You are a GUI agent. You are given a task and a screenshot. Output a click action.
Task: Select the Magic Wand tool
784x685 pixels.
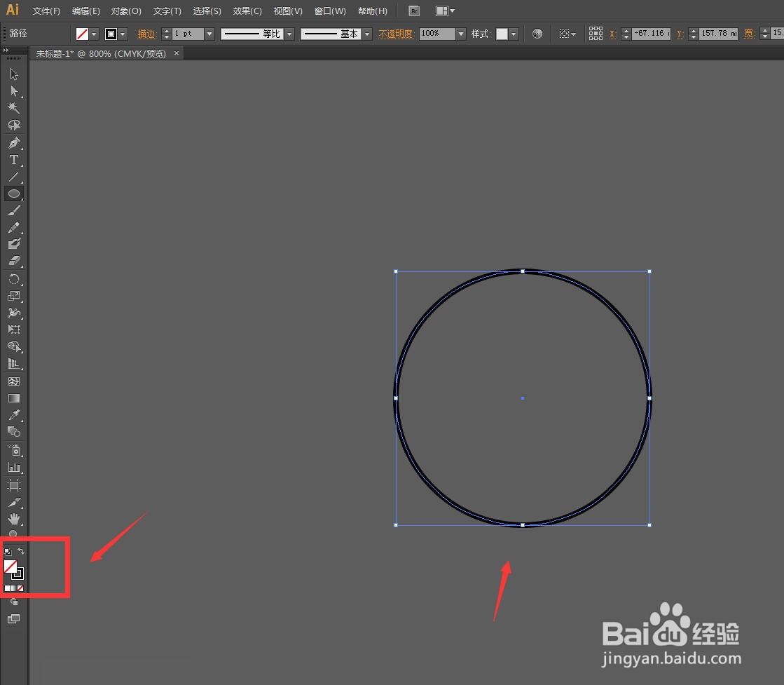14,107
